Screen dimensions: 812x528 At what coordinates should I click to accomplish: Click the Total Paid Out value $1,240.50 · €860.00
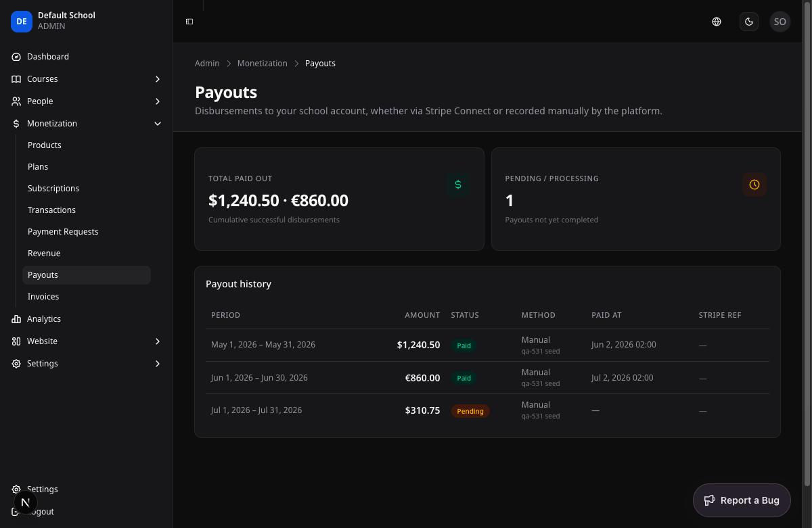(x=278, y=201)
